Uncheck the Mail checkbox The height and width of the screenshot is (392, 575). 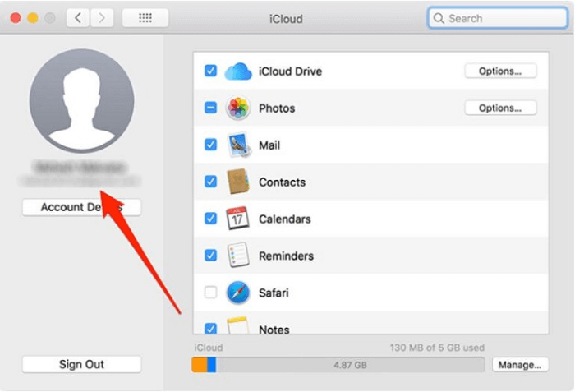[x=210, y=145]
